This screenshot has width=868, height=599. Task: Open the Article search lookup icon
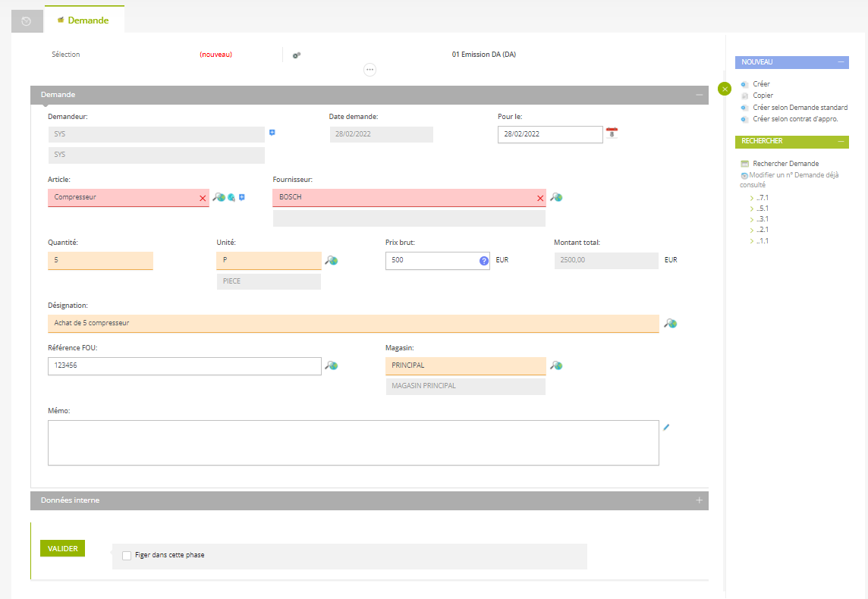click(217, 197)
